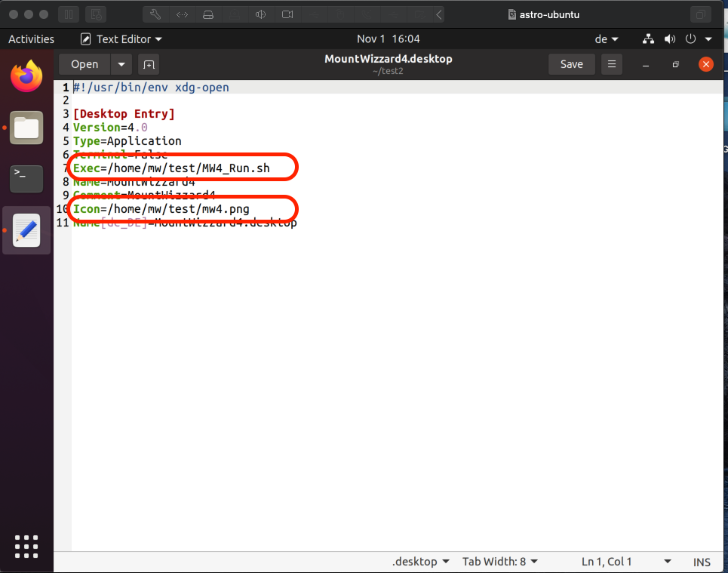Collapse the VM toolbar chevron
The width and height of the screenshot is (728, 573).
click(439, 14)
